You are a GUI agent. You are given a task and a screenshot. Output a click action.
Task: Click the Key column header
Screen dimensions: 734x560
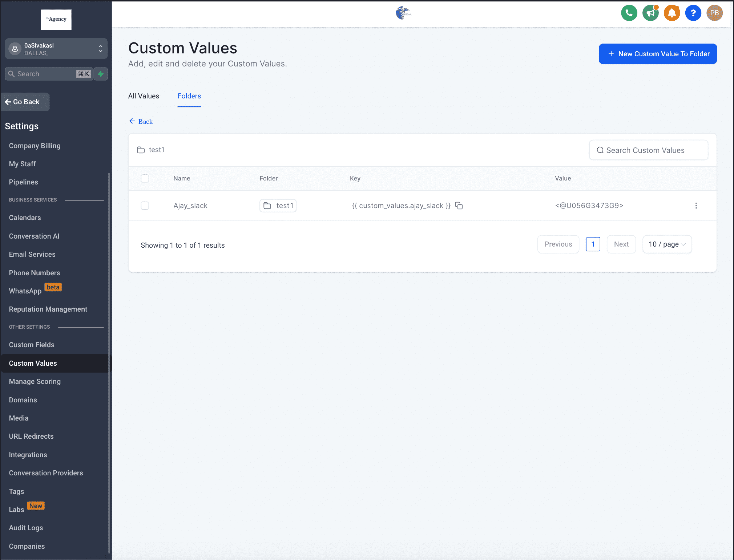355,179
